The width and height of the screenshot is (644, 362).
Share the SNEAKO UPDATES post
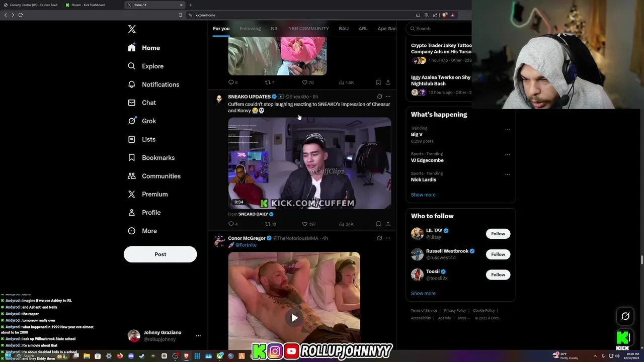(x=388, y=224)
